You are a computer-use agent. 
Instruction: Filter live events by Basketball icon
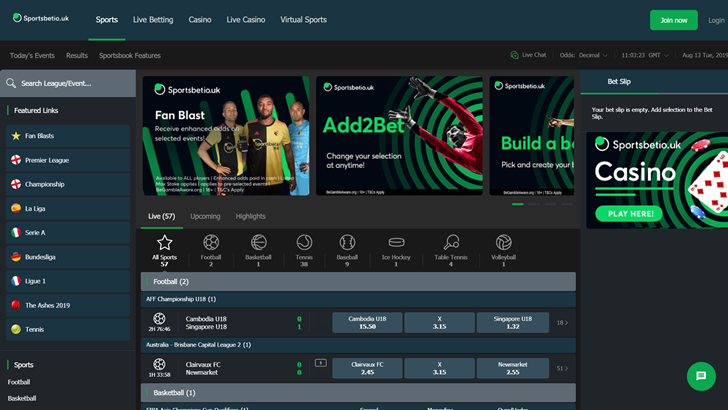click(259, 242)
